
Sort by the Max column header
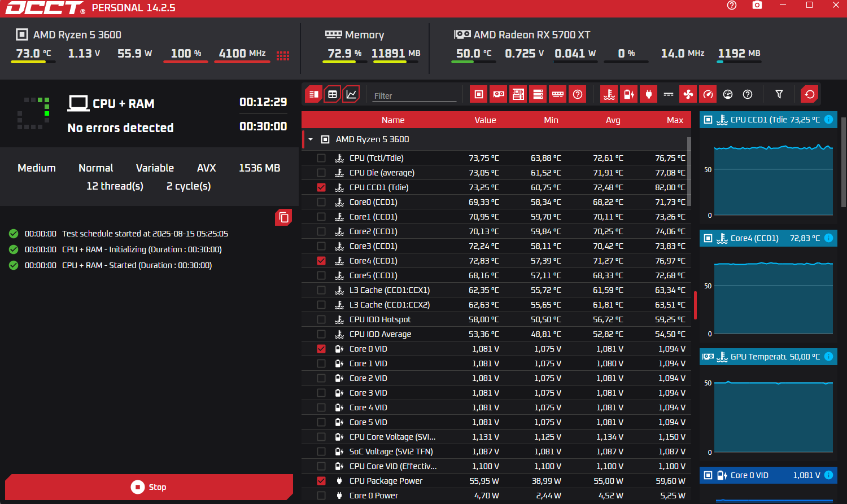coord(675,120)
